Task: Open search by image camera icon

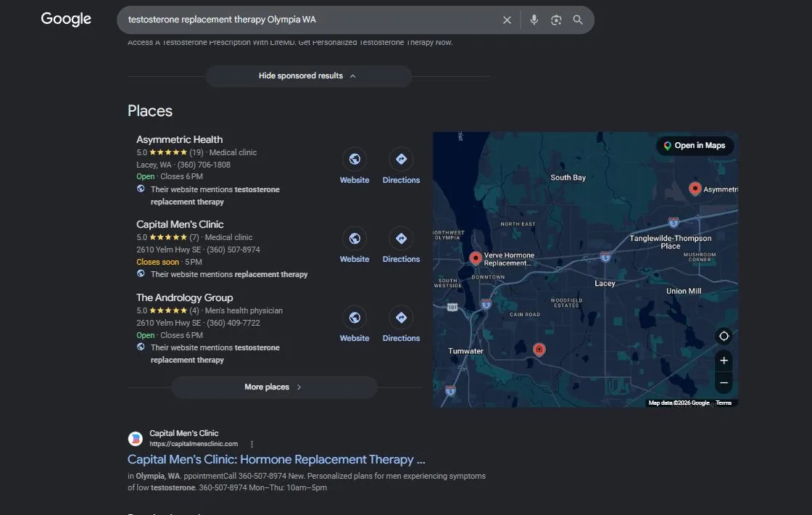Action: pyautogui.click(x=555, y=20)
